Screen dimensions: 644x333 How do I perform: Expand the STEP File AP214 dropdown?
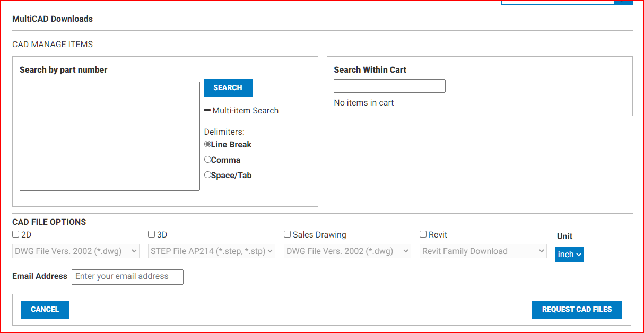pyautogui.click(x=212, y=251)
